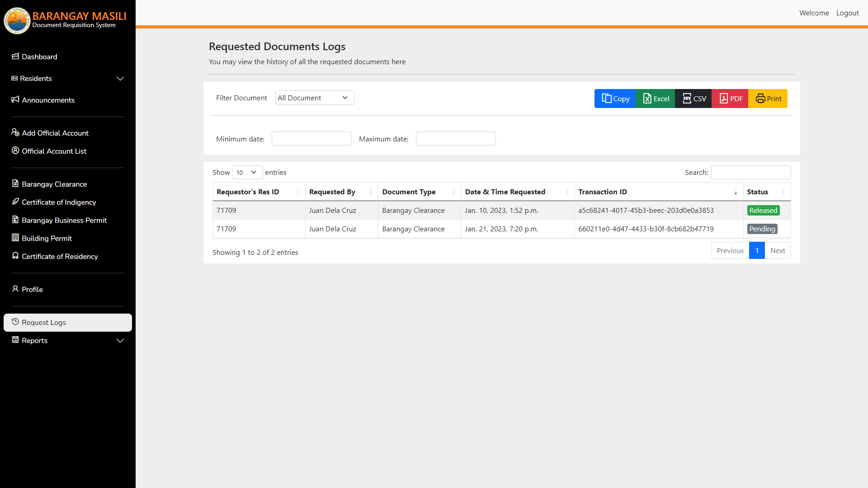This screenshot has height=488, width=868.
Task: Click the Dashboard chart icon in sidebar
Action: tap(15, 56)
